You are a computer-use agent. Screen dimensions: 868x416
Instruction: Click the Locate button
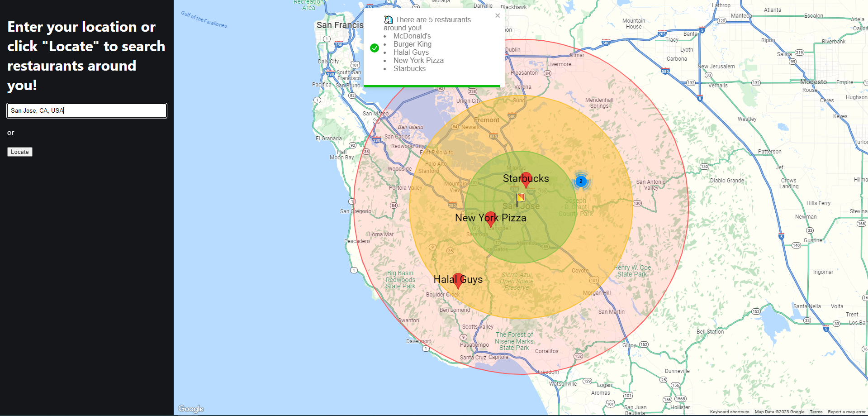20,152
